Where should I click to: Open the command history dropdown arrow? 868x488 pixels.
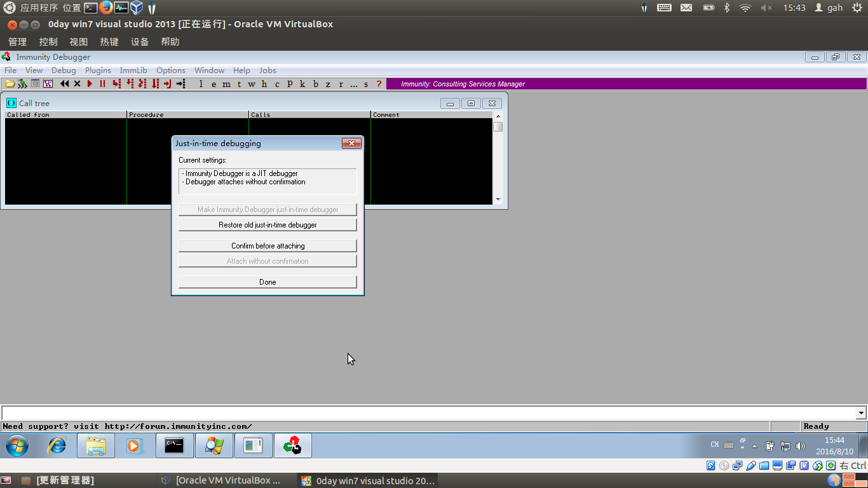(862, 413)
